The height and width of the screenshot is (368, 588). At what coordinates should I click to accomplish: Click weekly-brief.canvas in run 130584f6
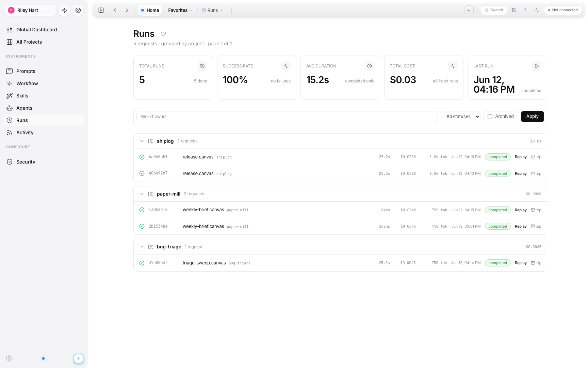pos(203,210)
